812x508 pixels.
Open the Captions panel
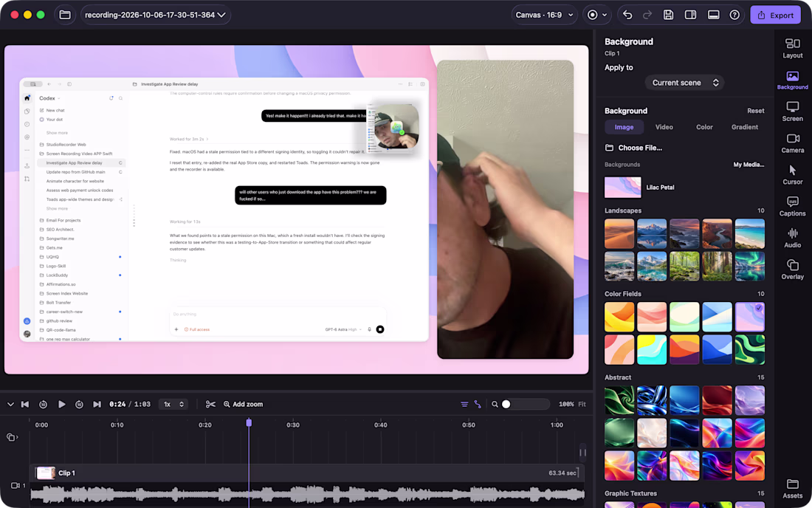[792, 207]
